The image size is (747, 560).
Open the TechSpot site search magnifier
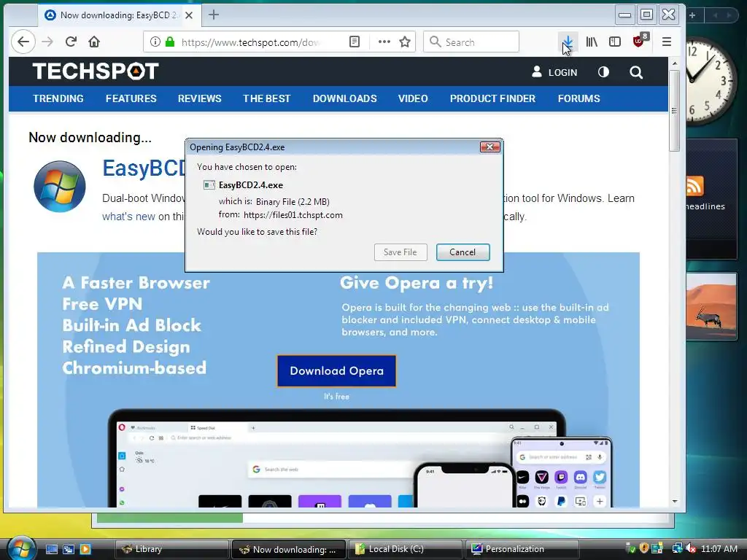pos(636,72)
